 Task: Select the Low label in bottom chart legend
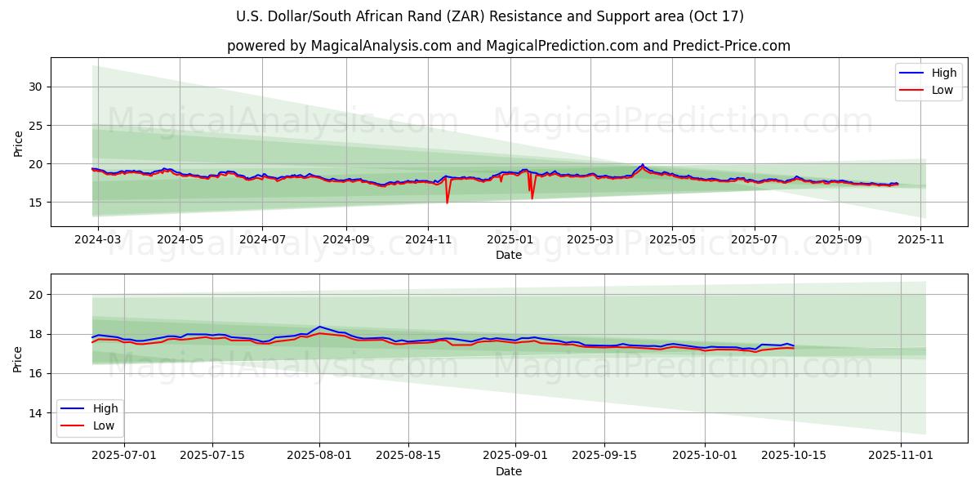pyautogui.click(x=103, y=425)
